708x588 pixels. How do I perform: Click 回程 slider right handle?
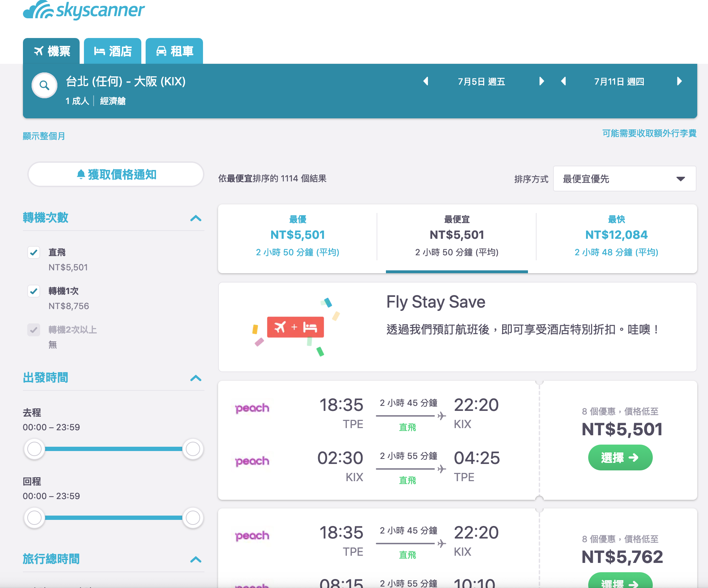pos(193,518)
